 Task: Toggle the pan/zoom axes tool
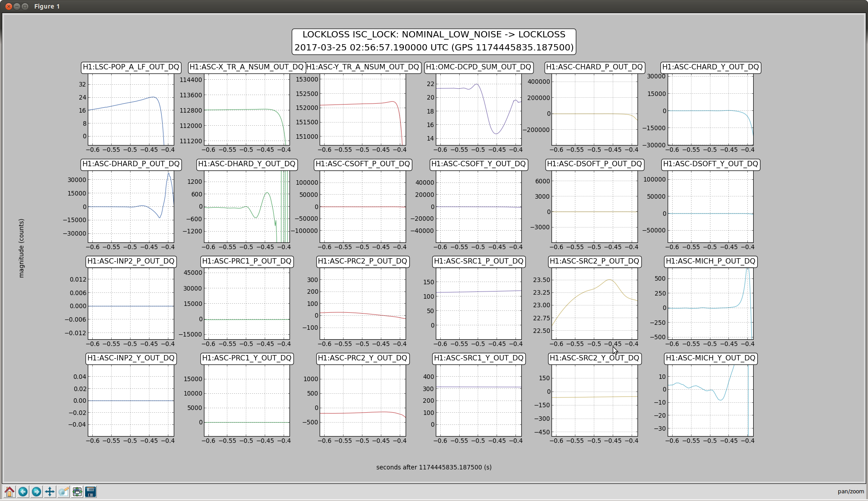(50, 492)
